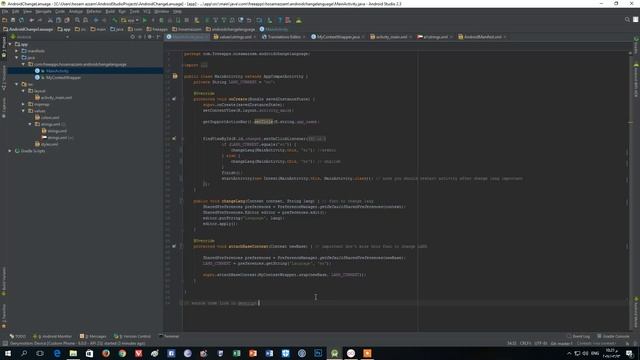Viewport: 640px width, 360px height.
Task: Open the Messages tool window
Action: [x=93, y=336]
